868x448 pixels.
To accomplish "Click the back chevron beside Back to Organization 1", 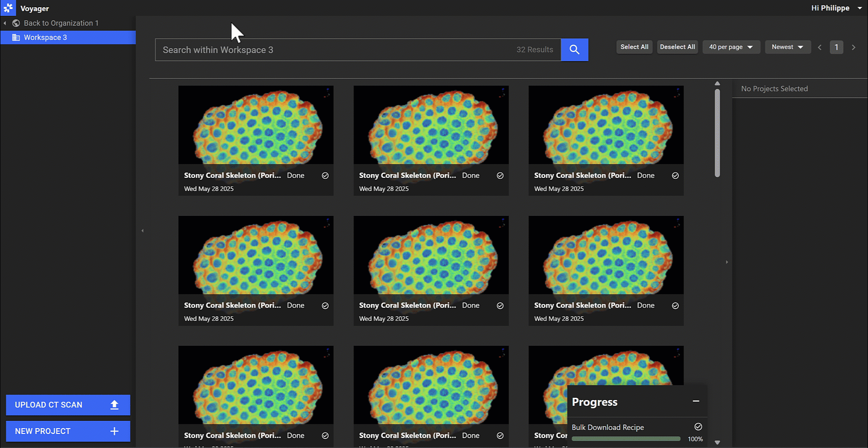I will 5,23.
